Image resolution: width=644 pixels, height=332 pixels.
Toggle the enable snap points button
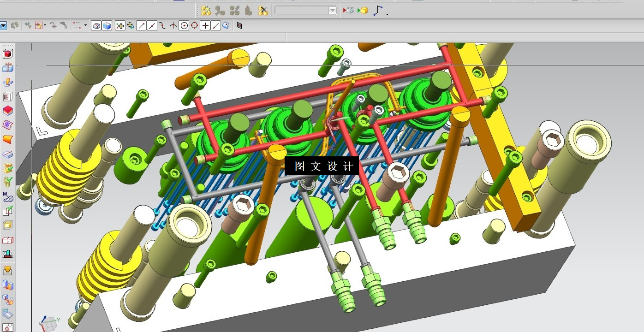coord(120,26)
